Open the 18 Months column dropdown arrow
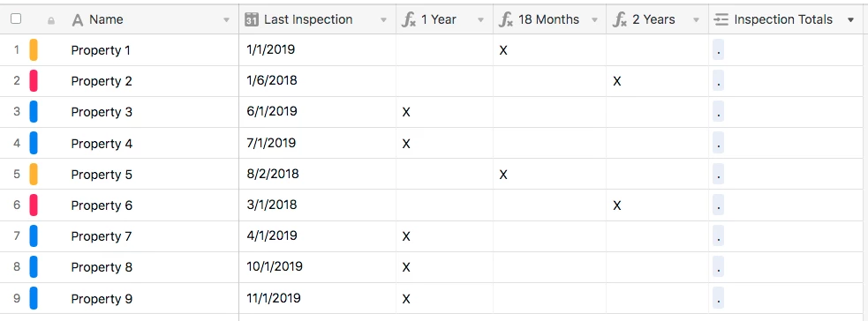This screenshot has width=868, height=321. [594, 20]
